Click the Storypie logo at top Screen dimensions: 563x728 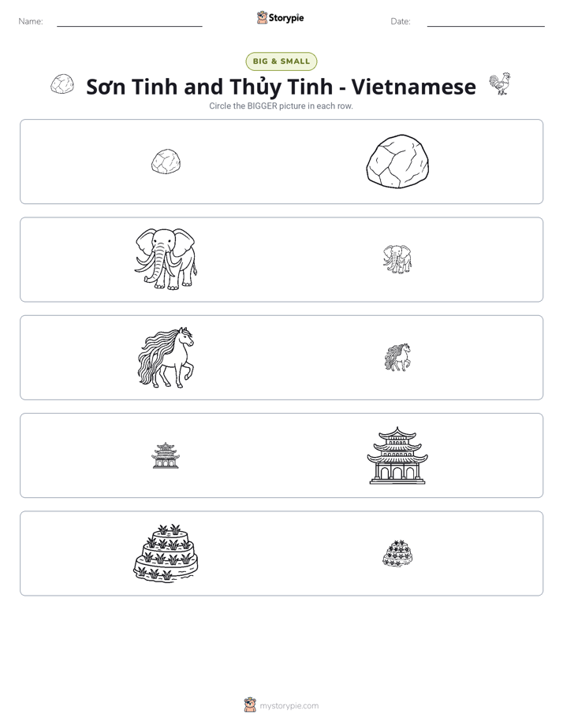[x=281, y=17]
